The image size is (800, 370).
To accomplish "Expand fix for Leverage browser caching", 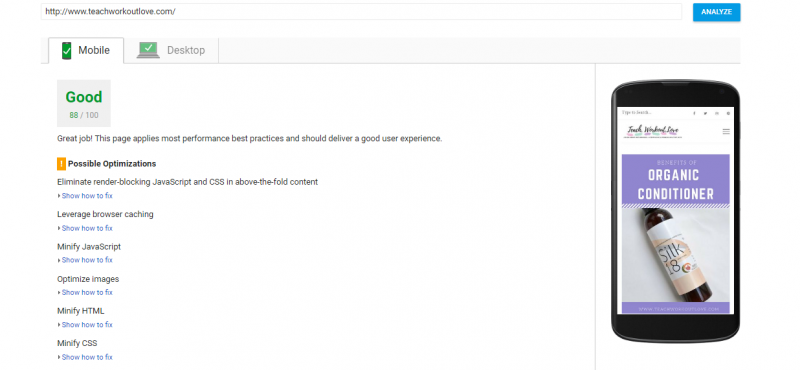I will 85,228.
